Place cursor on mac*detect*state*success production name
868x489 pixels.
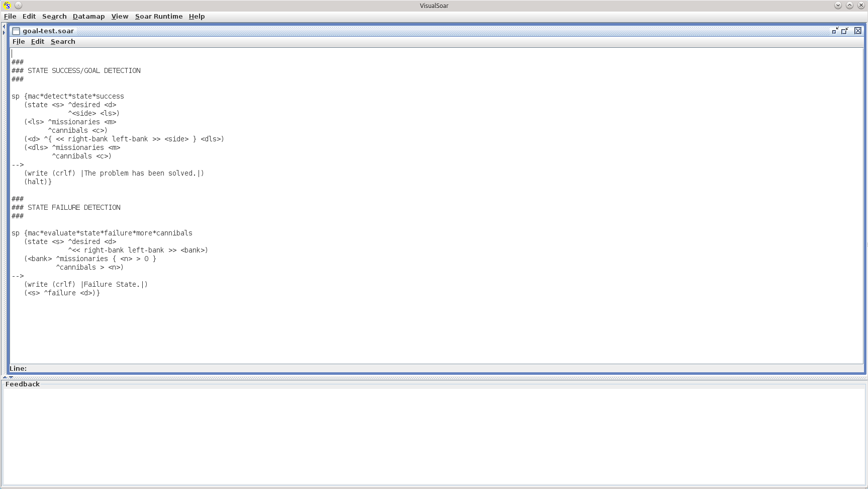[75, 97]
